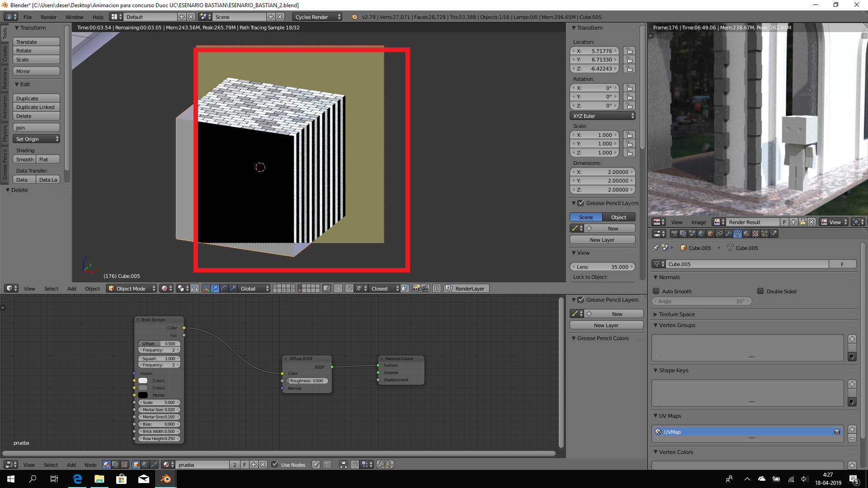Open the Render menu in the top bar
This screenshot has height=488, width=868.
pos(48,17)
